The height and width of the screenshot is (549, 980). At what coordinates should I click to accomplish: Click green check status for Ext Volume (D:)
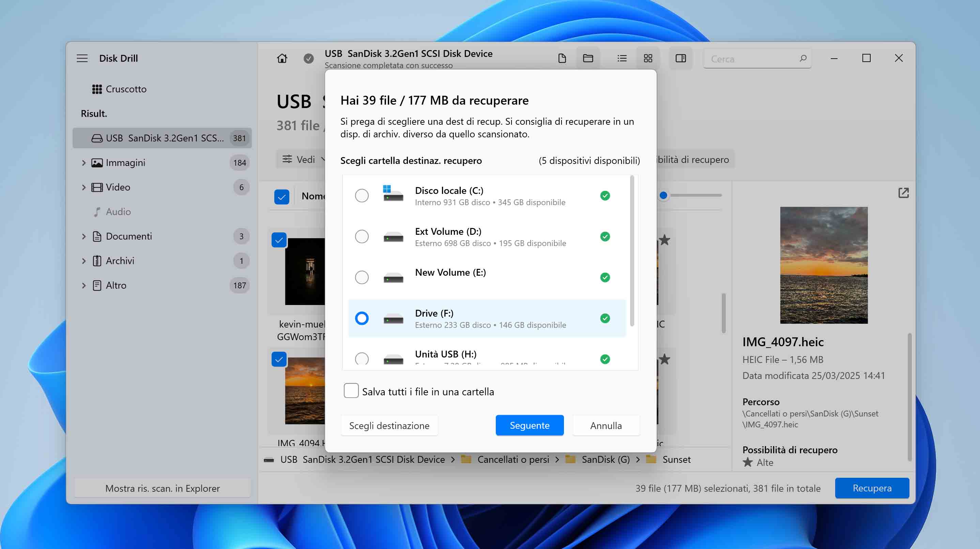(605, 237)
